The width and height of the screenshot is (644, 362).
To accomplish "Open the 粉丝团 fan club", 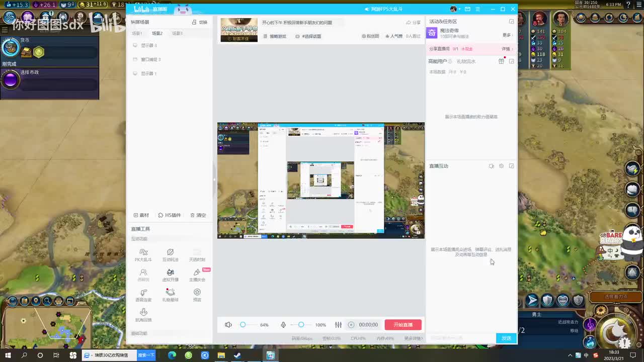I will point(370,36).
